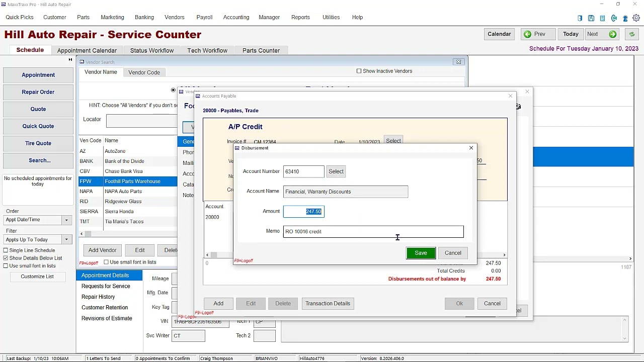Click the Tire Quote sidebar button
644x362 pixels.
(x=38, y=143)
